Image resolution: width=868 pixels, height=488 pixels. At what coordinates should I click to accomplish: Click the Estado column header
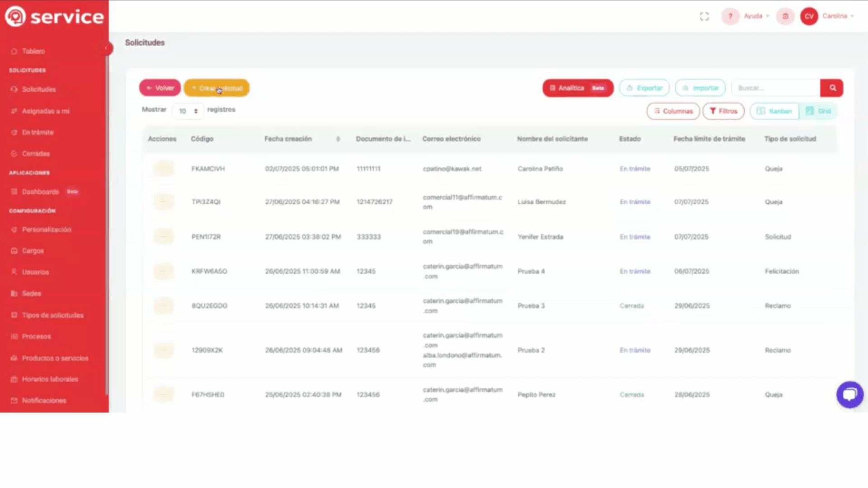pyautogui.click(x=630, y=139)
